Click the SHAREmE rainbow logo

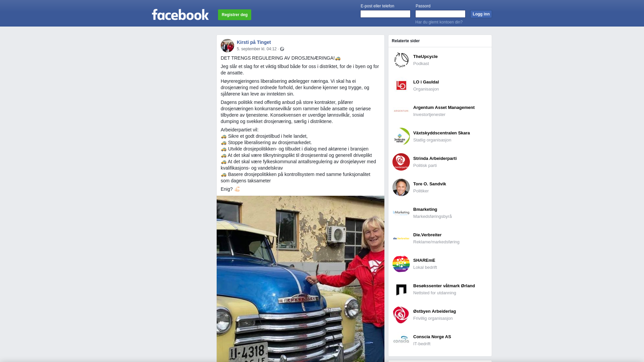[x=401, y=264]
